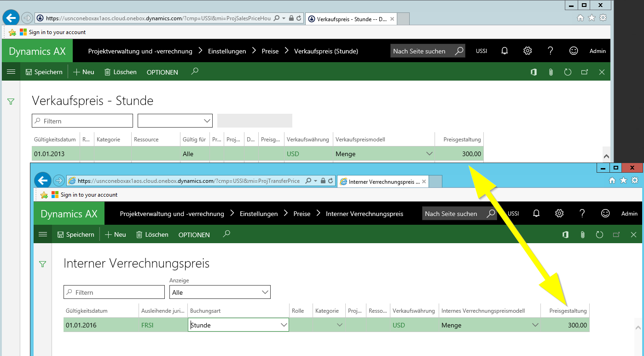Click Löschen in the front window
Viewport: 644px width, 356px height.
[152, 235]
